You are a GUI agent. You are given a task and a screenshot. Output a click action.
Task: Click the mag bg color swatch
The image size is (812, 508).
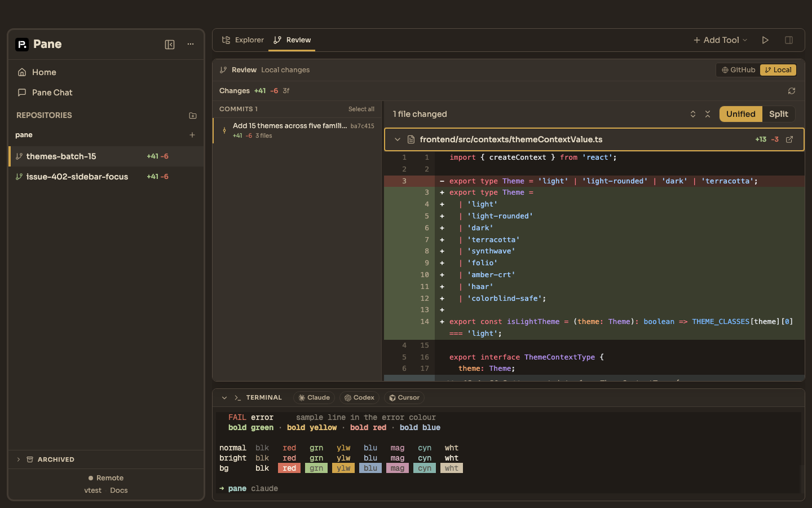point(398,468)
